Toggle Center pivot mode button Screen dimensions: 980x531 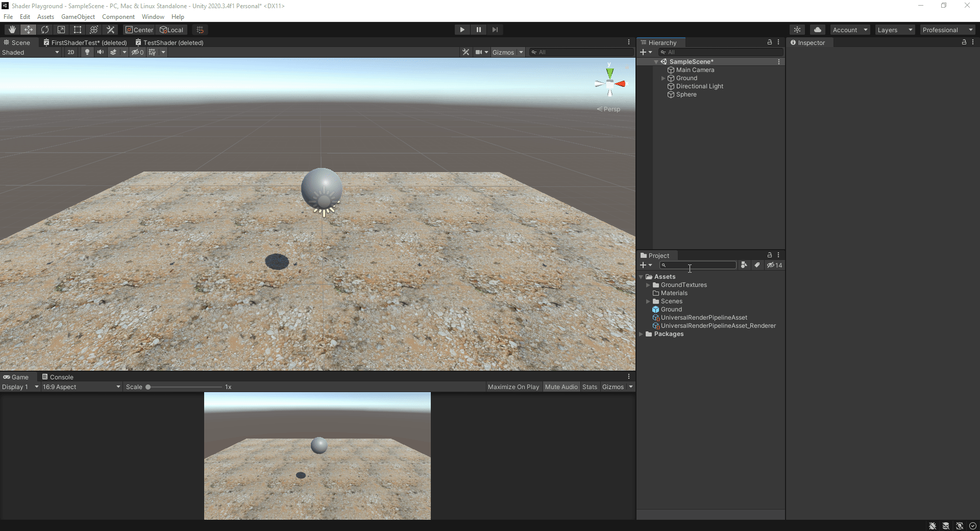139,30
